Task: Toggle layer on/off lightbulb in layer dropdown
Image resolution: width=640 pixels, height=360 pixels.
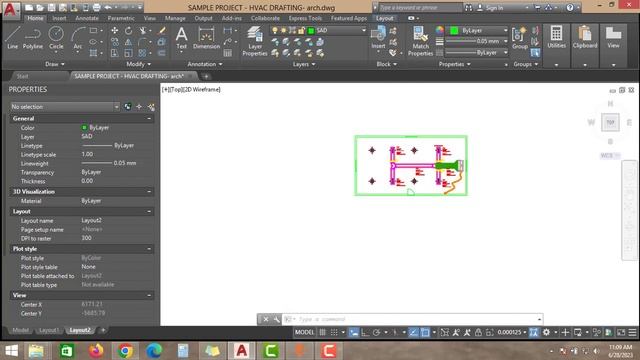Action: pyautogui.click(x=275, y=31)
